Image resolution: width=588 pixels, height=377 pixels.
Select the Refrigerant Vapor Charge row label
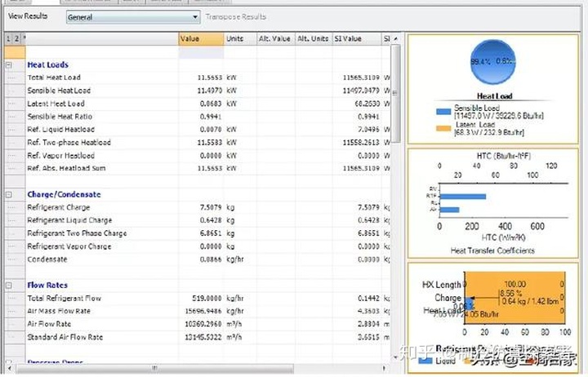pyautogui.click(x=69, y=246)
